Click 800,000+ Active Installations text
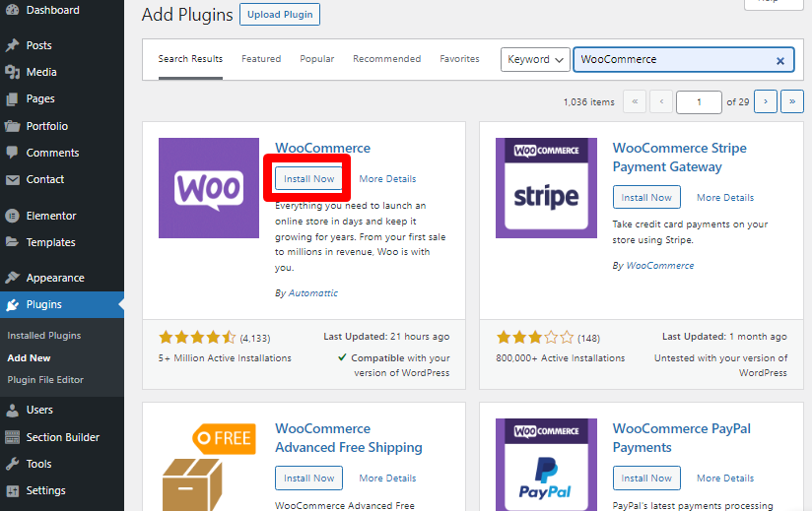 click(561, 358)
